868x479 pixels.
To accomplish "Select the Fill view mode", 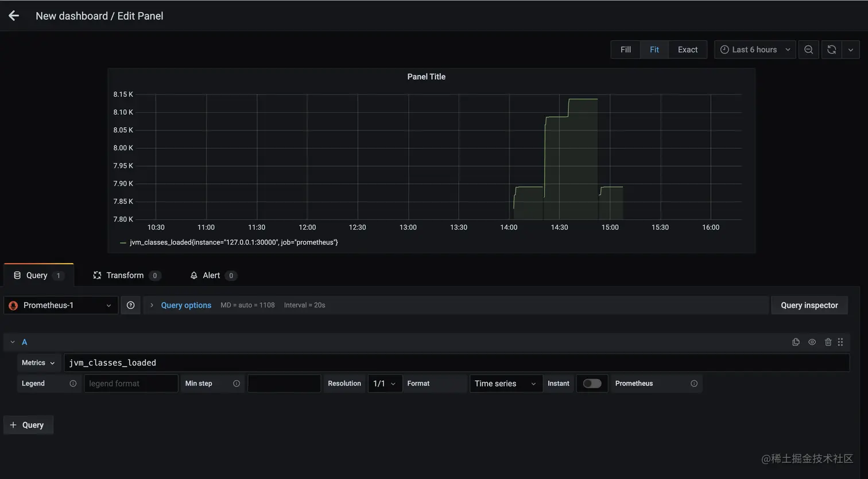I will click(x=626, y=49).
